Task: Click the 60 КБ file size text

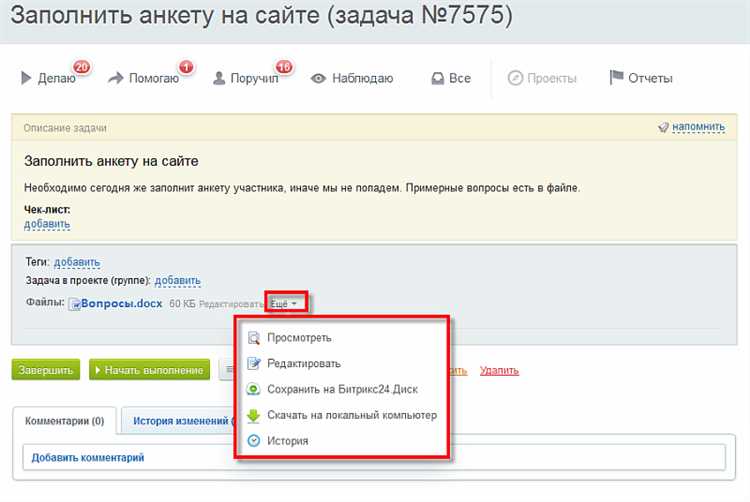Action: point(182,304)
